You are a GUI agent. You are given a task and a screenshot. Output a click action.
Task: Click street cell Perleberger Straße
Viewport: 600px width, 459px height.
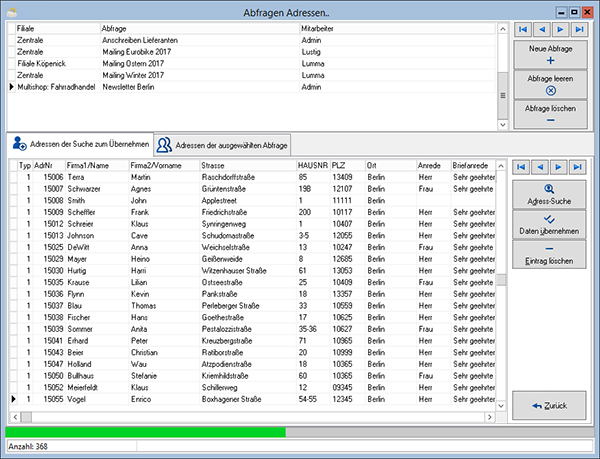click(x=248, y=306)
